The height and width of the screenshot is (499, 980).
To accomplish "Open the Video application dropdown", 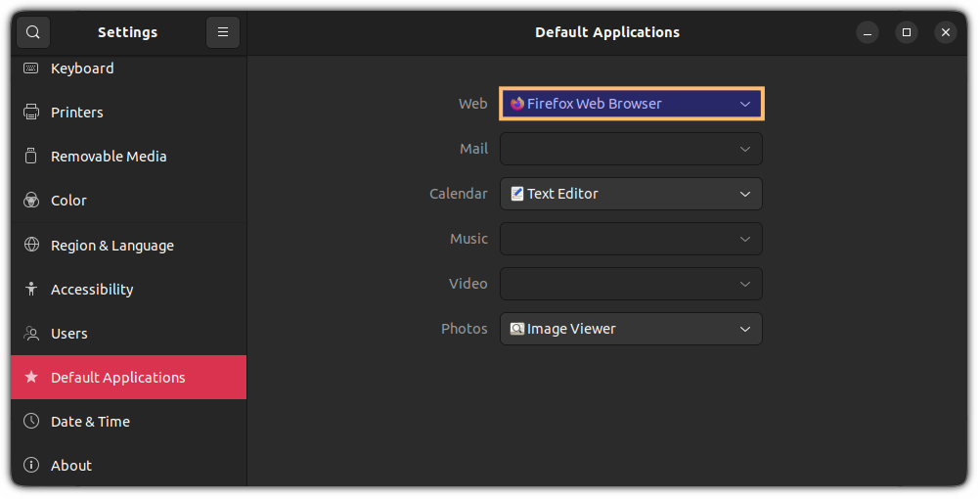I will coord(631,284).
